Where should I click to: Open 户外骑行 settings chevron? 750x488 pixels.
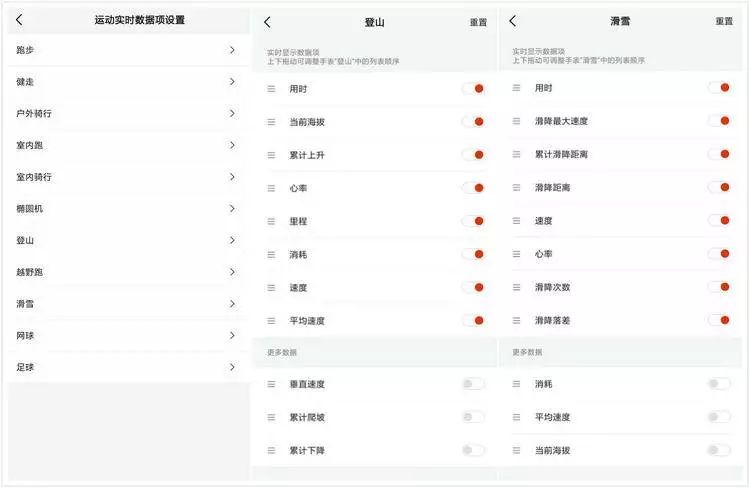click(x=232, y=113)
